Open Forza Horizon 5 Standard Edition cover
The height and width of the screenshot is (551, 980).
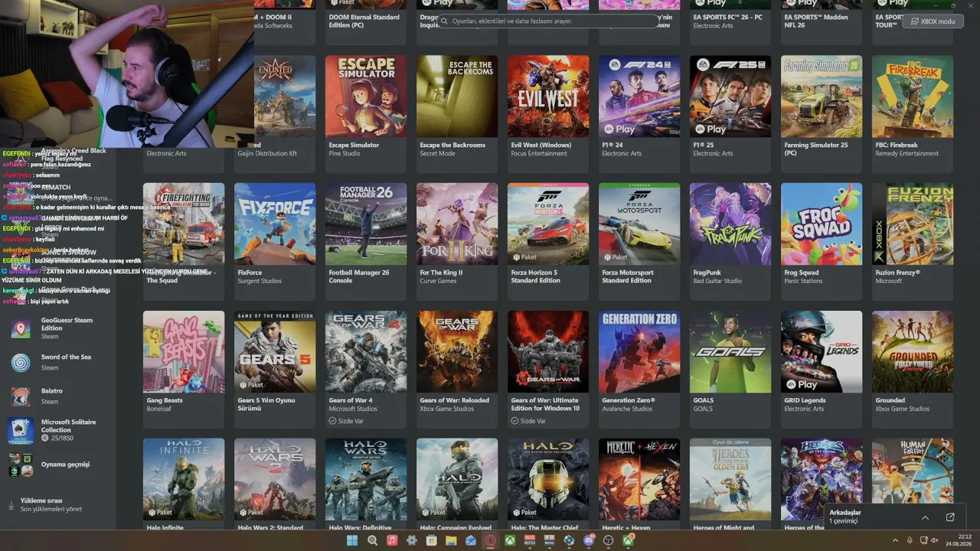click(x=548, y=224)
